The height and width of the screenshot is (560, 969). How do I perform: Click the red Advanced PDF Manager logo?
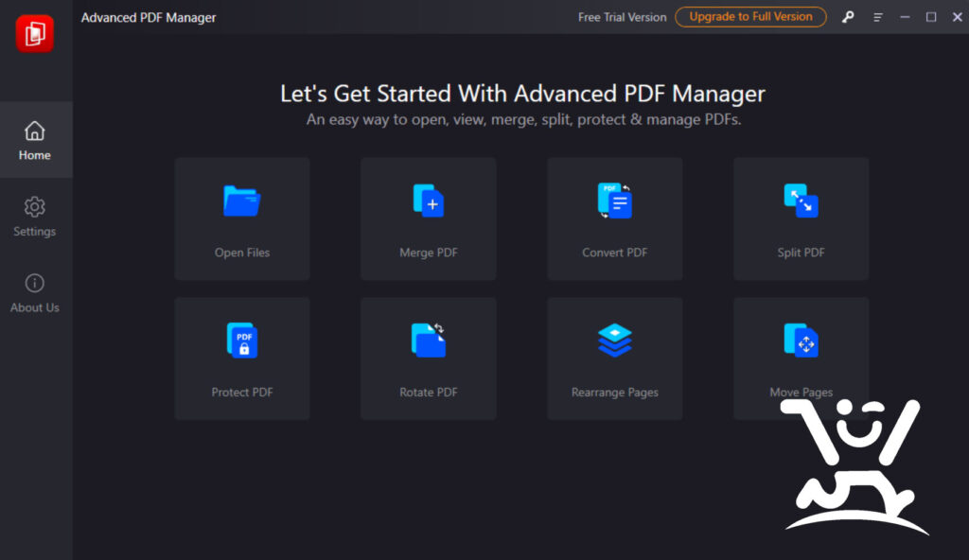pyautogui.click(x=35, y=33)
